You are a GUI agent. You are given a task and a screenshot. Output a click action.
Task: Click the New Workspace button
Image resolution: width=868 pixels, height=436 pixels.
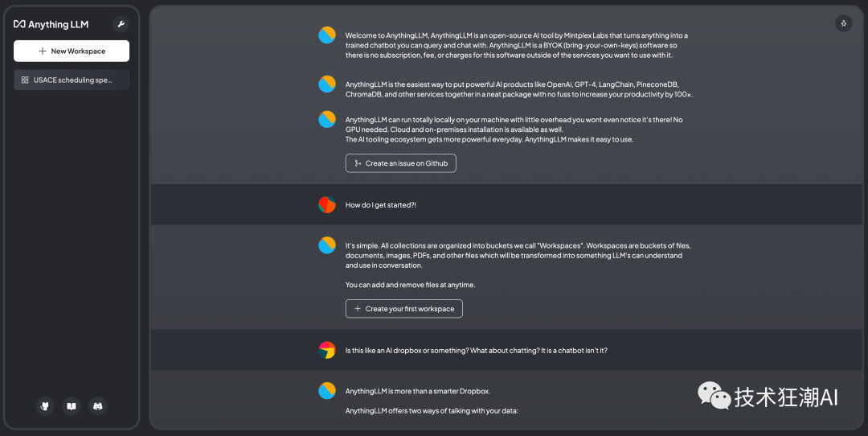coord(72,51)
